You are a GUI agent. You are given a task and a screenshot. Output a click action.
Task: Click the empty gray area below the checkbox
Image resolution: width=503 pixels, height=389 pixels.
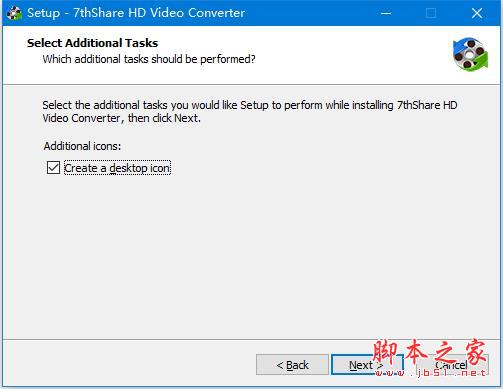click(x=250, y=257)
